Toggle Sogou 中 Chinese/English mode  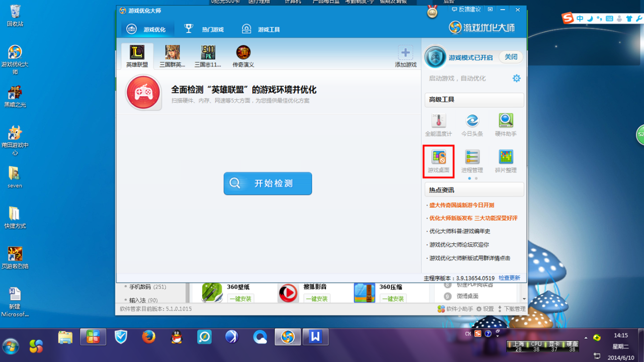point(580,19)
